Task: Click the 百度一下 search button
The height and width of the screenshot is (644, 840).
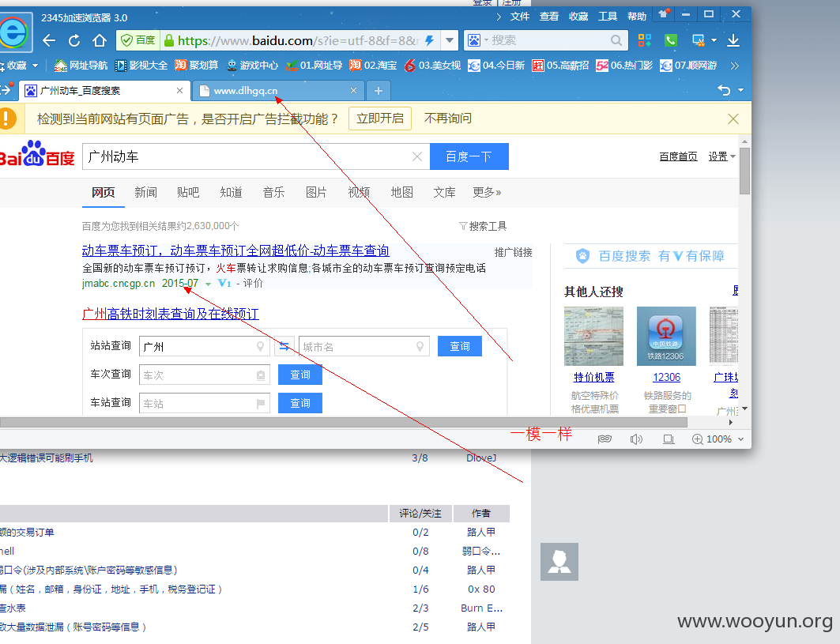Action: [x=469, y=156]
